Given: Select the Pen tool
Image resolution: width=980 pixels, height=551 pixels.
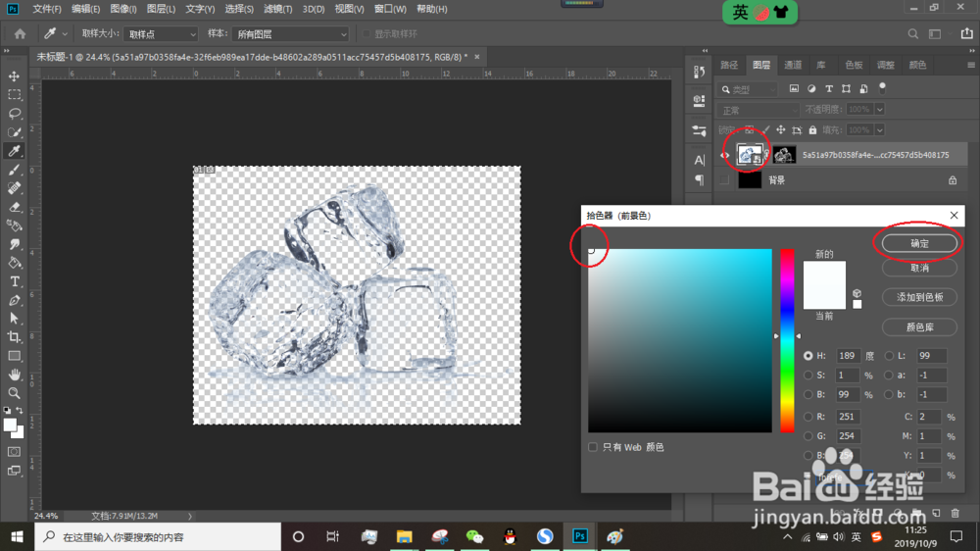Looking at the screenshot, I should [x=14, y=300].
